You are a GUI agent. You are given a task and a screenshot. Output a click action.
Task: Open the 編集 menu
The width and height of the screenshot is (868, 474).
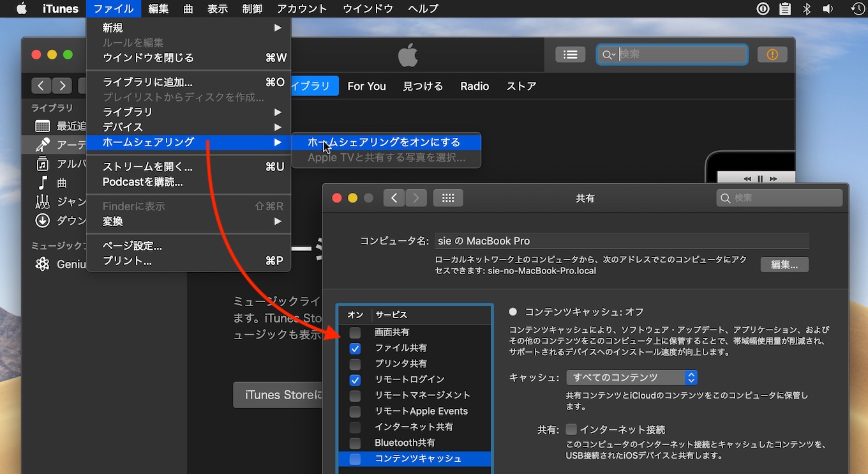click(x=158, y=8)
